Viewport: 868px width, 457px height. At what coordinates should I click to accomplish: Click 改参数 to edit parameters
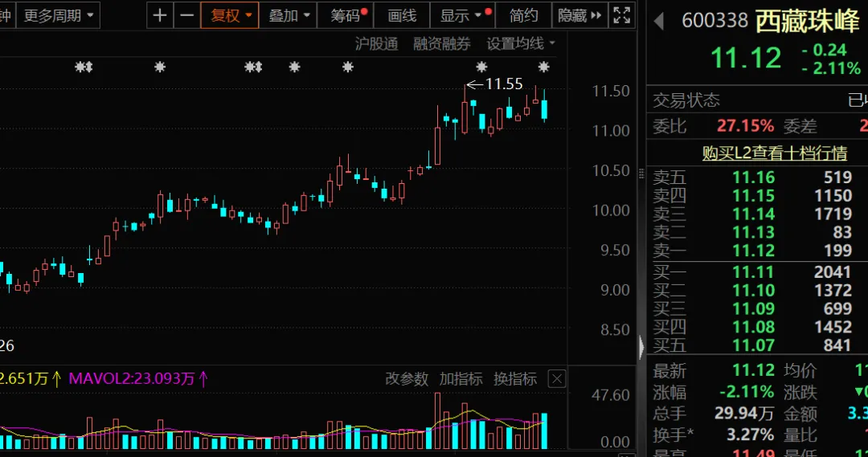click(x=407, y=379)
